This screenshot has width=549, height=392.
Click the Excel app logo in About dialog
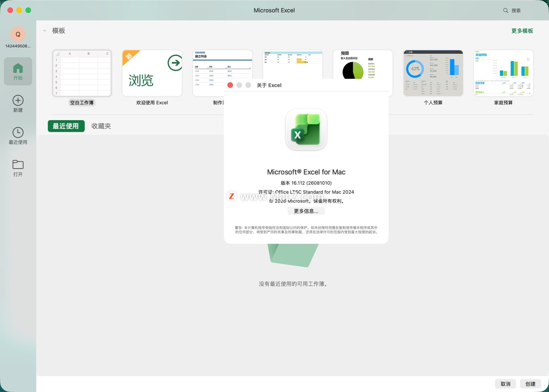(306, 130)
